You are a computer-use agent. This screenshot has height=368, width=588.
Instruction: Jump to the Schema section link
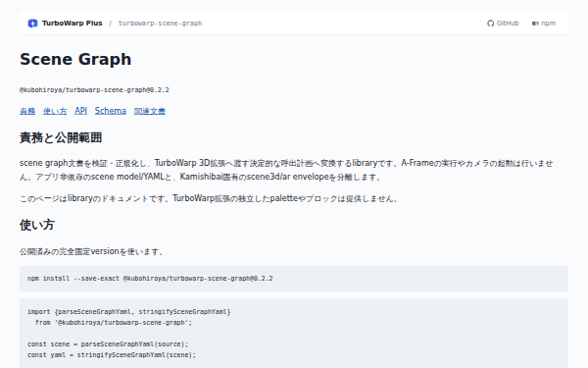pos(110,111)
